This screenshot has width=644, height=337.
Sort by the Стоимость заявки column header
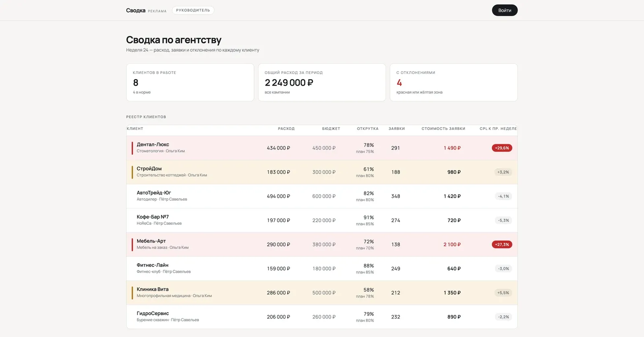pos(443,129)
